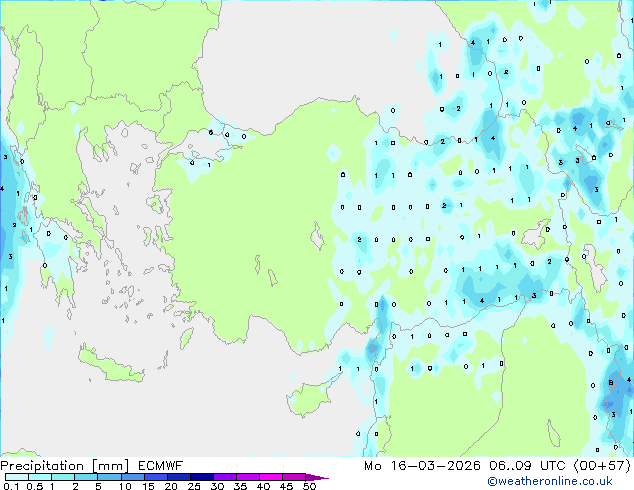Click the '(00+57)' forecast offset text
This screenshot has height=490, width=634.
[x=602, y=466]
